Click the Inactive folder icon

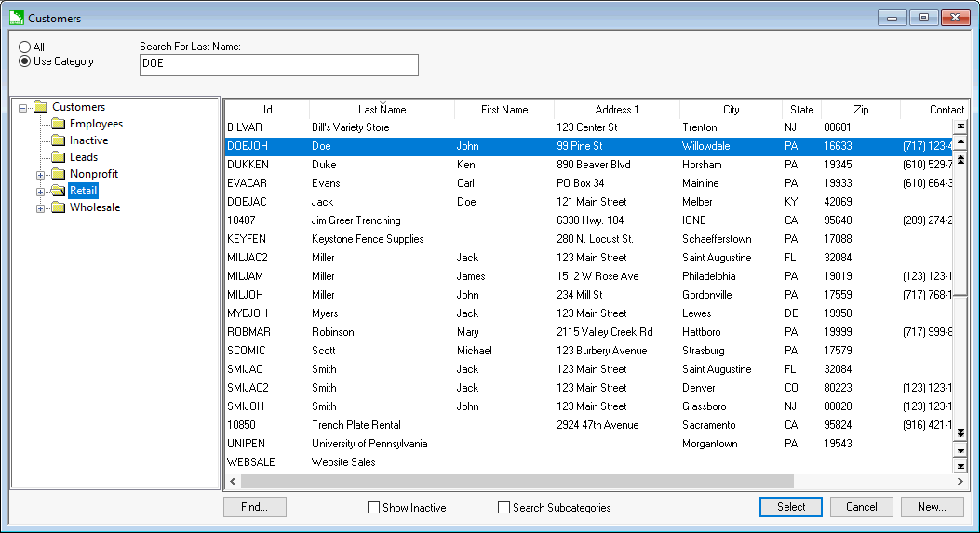[58, 140]
